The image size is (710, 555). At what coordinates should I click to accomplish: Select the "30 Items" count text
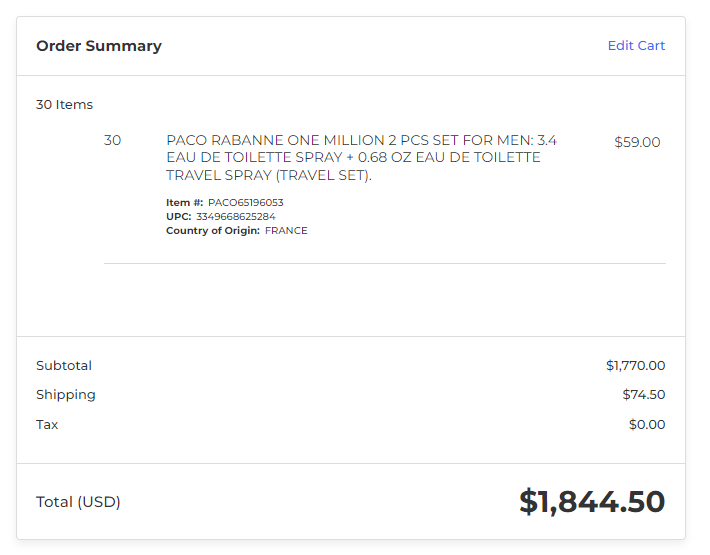pyautogui.click(x=64, y=105)
